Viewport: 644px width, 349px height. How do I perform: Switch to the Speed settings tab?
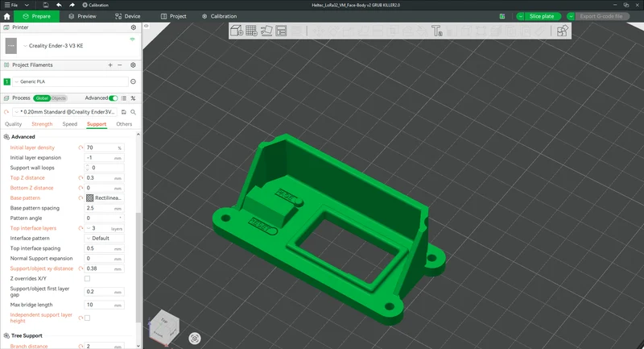69,124
